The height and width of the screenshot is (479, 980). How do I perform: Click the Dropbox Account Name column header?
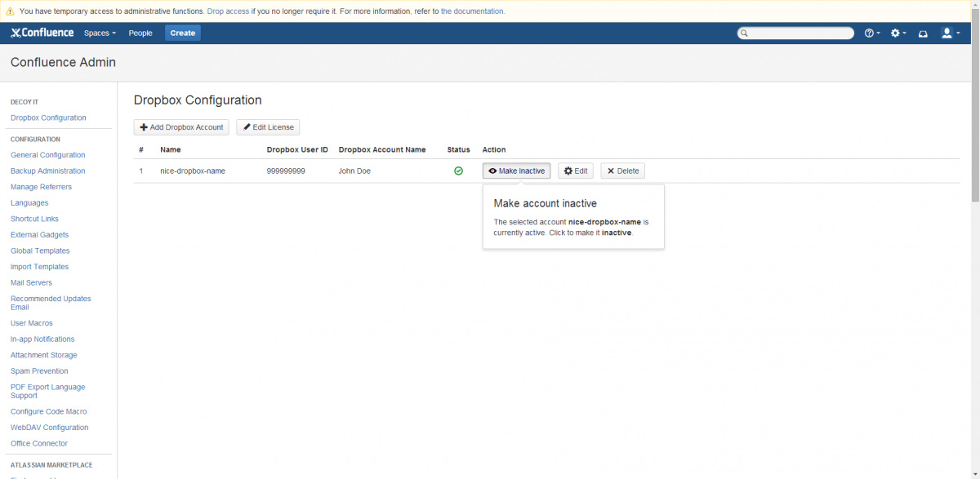click(x=382, y=150)
